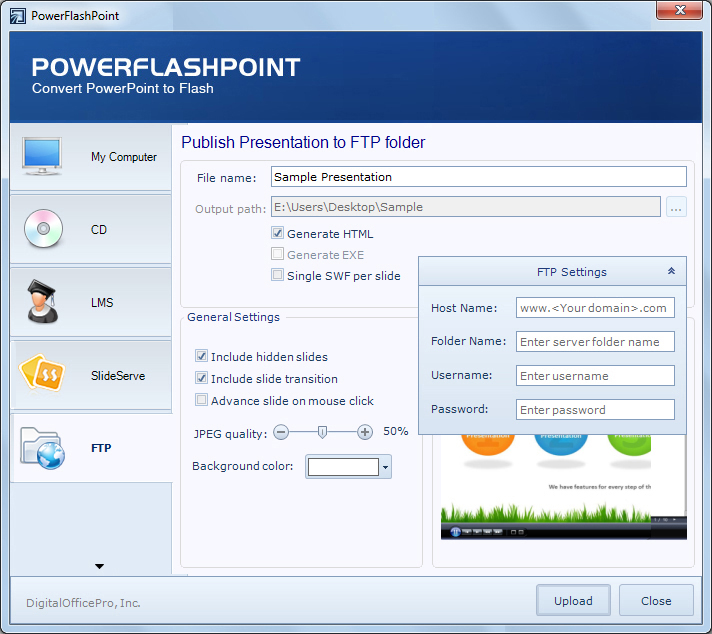
Task: Select the My Computer tab label
Action: click(x=124, y=157)
